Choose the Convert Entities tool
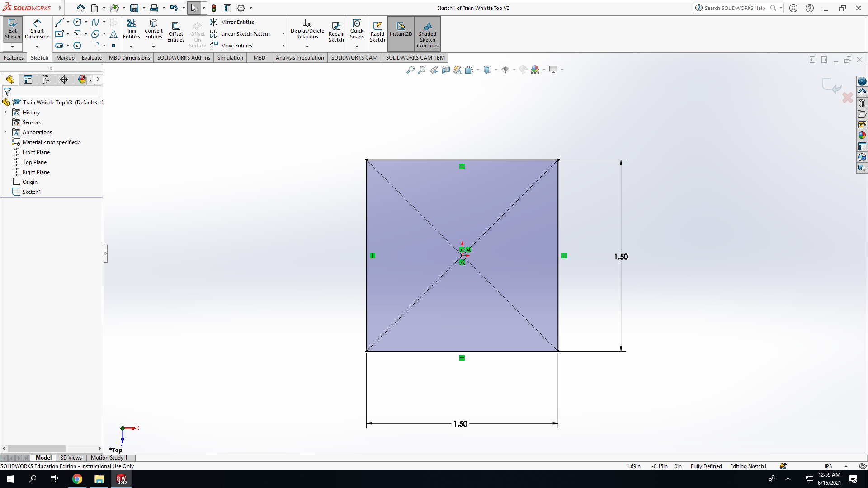 point(154,29)
